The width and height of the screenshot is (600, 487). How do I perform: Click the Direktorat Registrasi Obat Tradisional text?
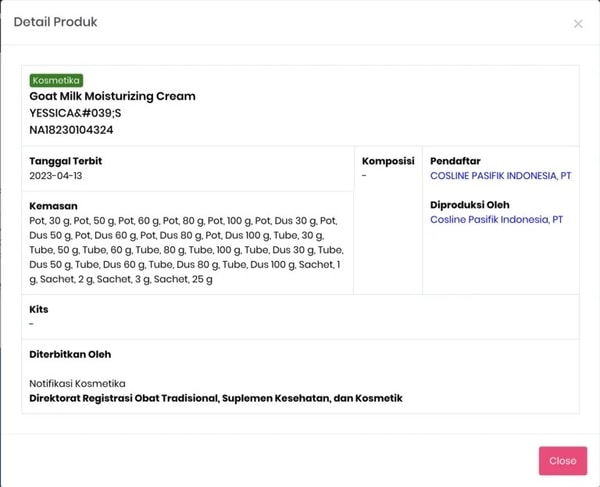click(x=215, y=398)
